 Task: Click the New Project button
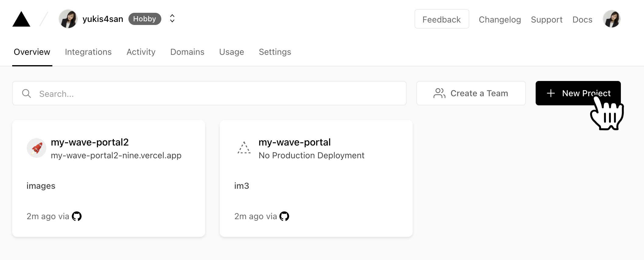click(578, 93)
